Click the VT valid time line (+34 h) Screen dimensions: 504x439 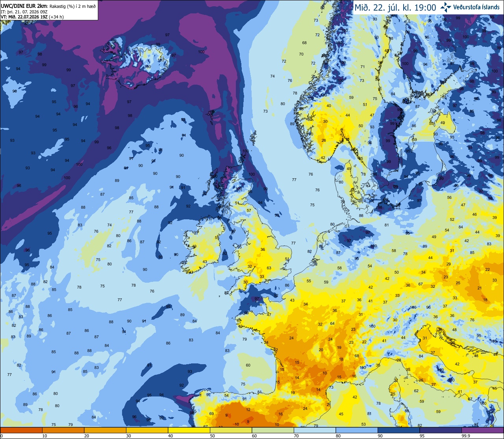pyautogui.click(x=32, y=17)
